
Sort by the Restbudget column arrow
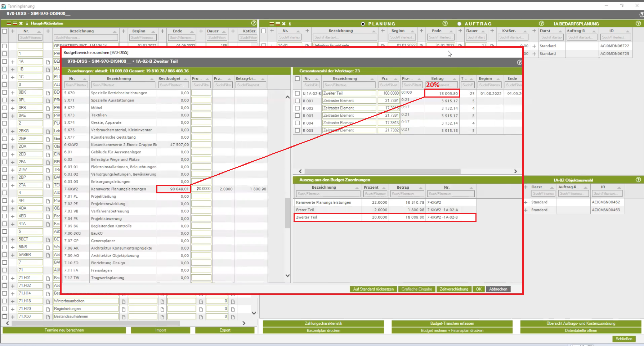(186, 79)
